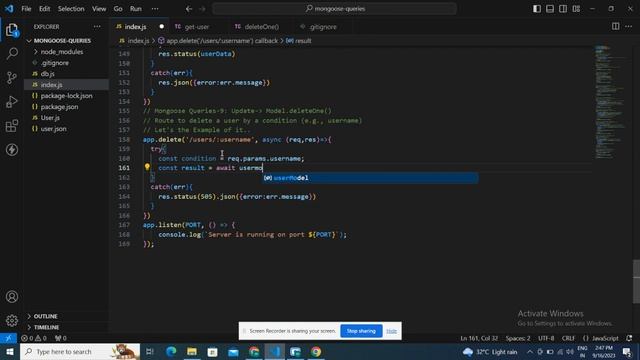Open notifications bell in status bar
The image size is (640, 360).
point(629,338)
